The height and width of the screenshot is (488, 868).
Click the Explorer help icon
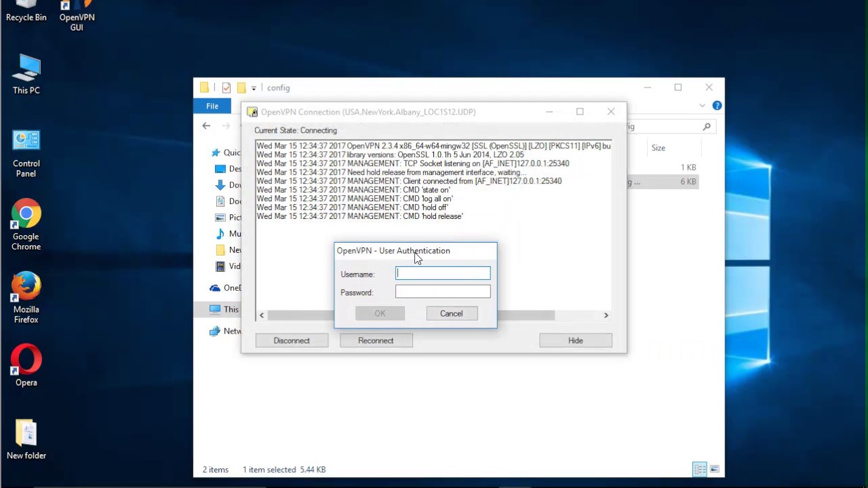tap(717, 106)
